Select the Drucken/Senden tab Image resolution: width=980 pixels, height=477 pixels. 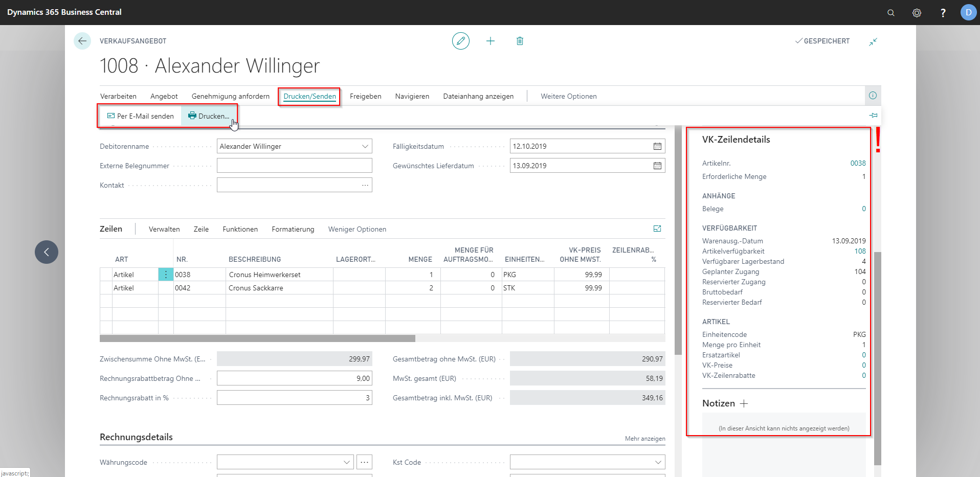pos(310,96)
